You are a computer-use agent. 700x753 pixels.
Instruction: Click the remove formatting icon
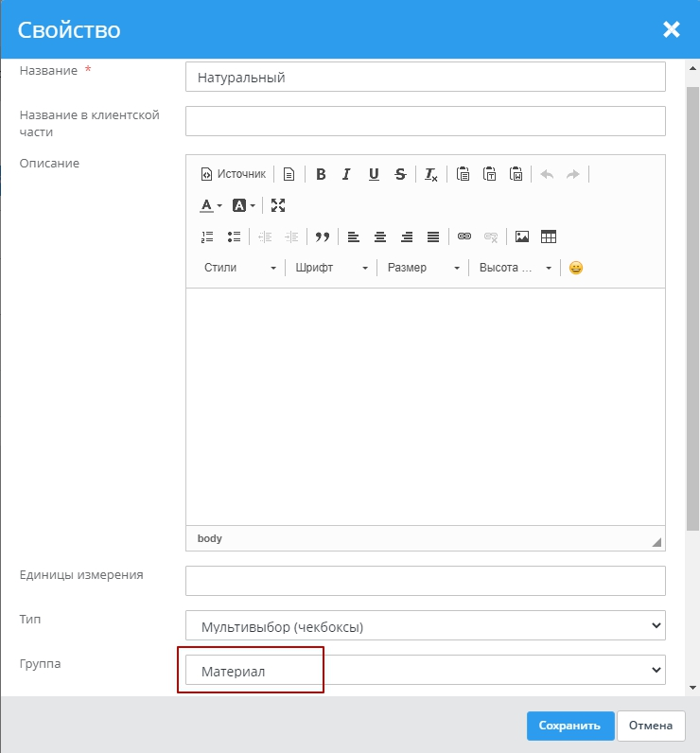430,174
